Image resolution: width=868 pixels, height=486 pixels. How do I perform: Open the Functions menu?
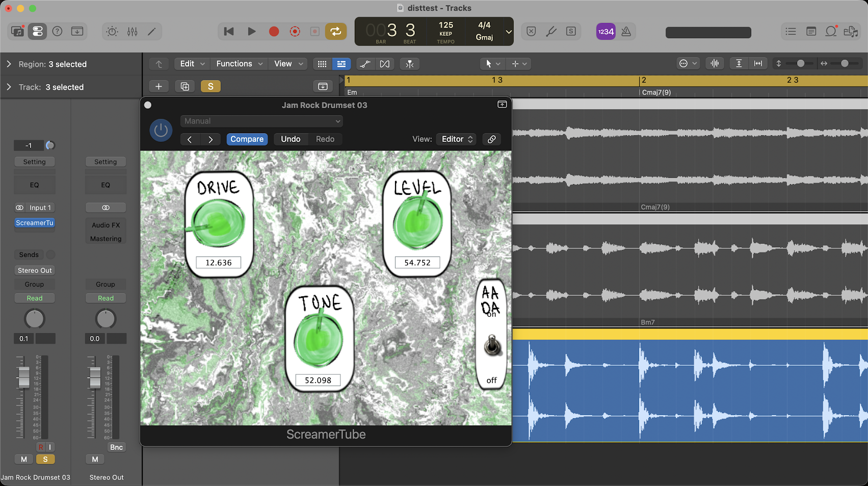(x=239, y=64)
